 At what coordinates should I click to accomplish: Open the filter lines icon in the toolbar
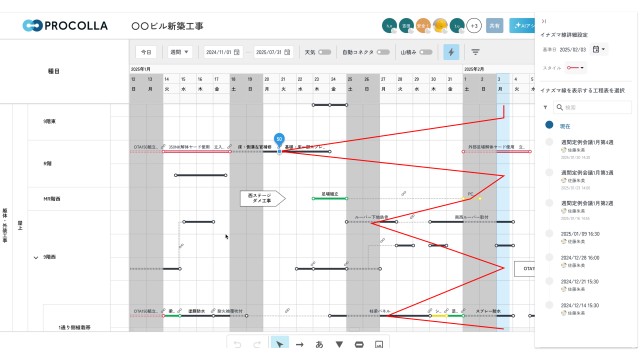475,52
